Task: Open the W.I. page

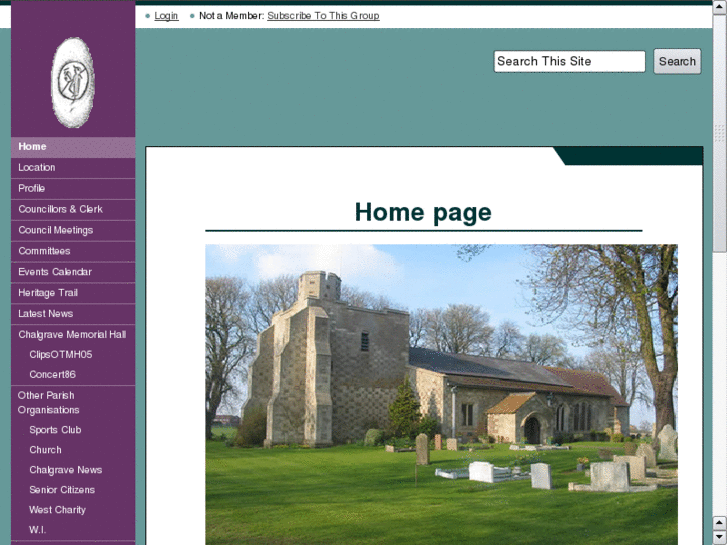Action: click(x=38, y=530)
